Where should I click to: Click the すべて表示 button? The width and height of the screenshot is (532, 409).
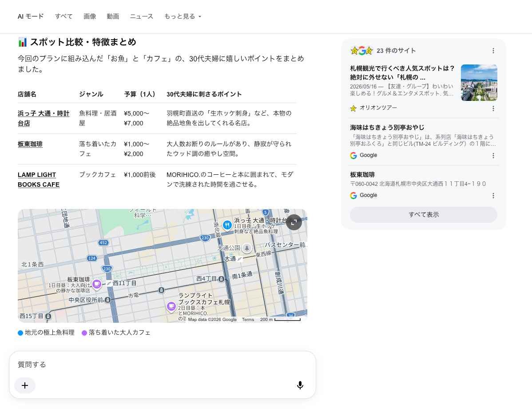424,215
